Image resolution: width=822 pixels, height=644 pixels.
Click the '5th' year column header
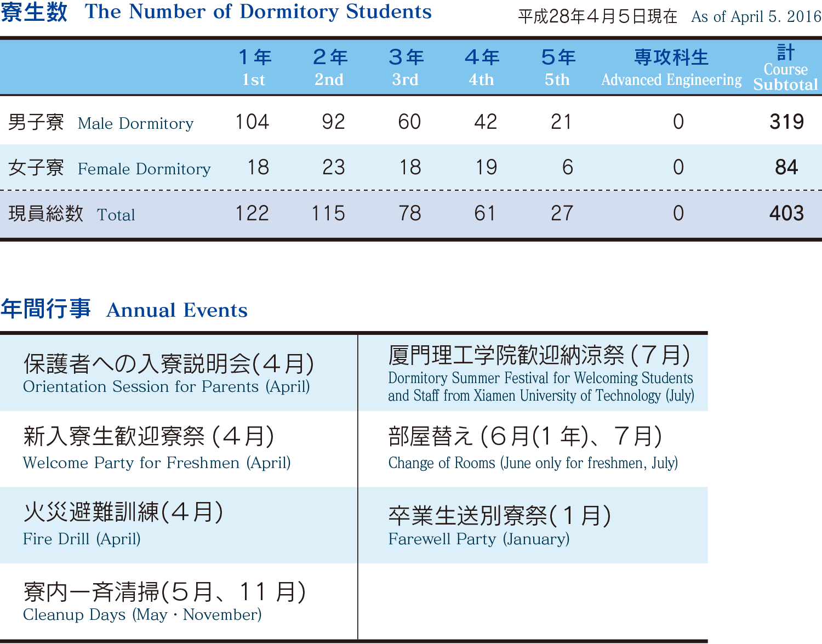tap(558, 68)
